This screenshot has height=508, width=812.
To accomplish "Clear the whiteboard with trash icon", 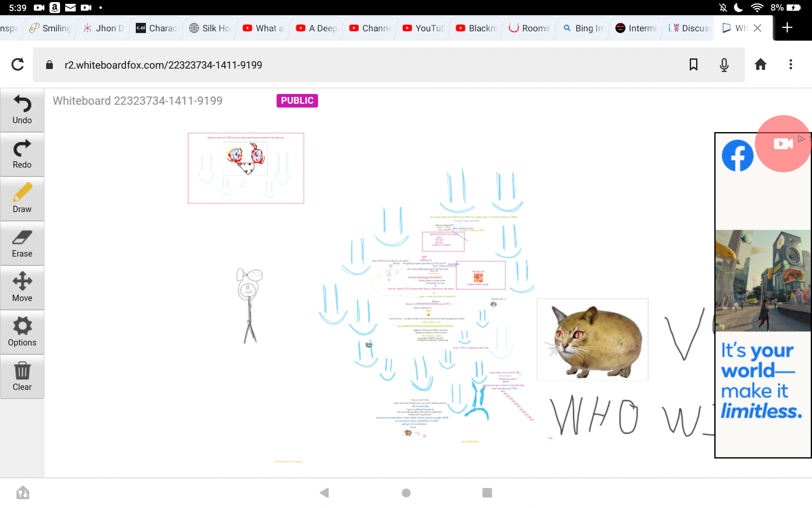I will (x=22, y=377).
